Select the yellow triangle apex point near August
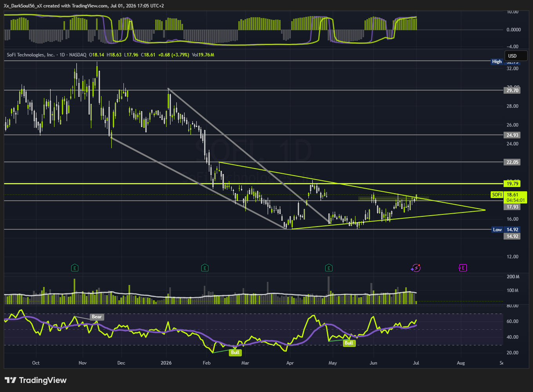 click(x=485, y=210)
